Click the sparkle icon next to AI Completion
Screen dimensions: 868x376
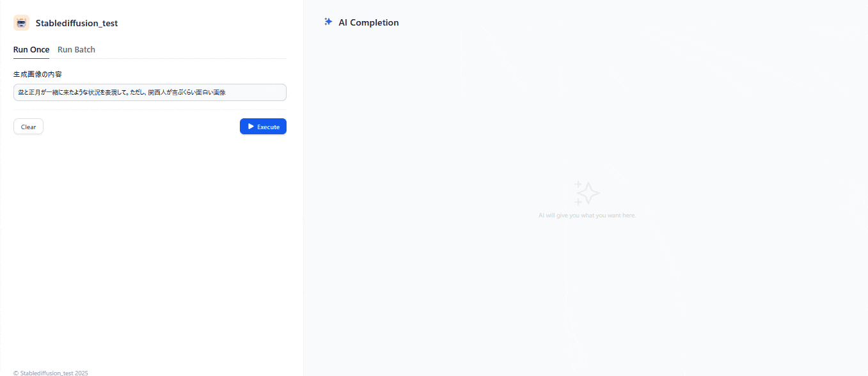[328, 22]
